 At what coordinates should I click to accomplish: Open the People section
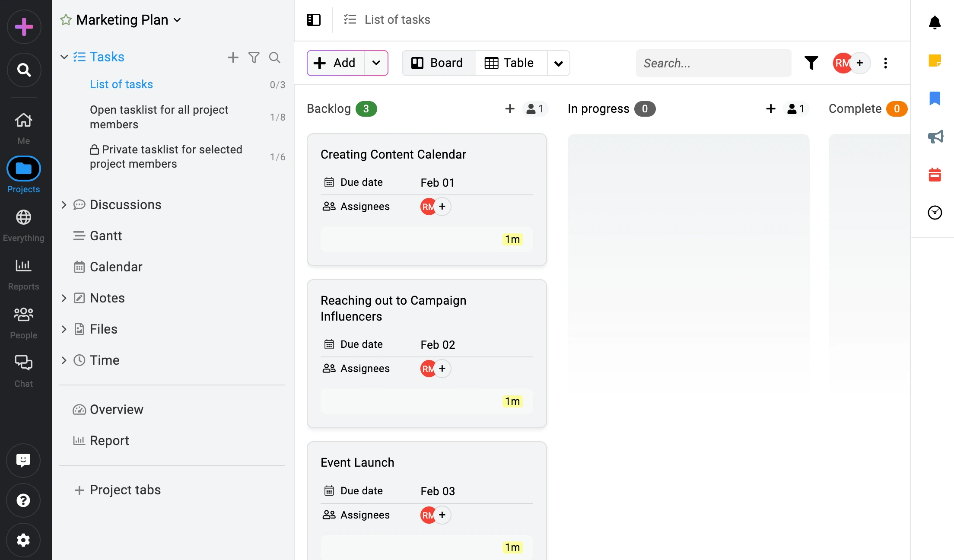tap(24, 323)
